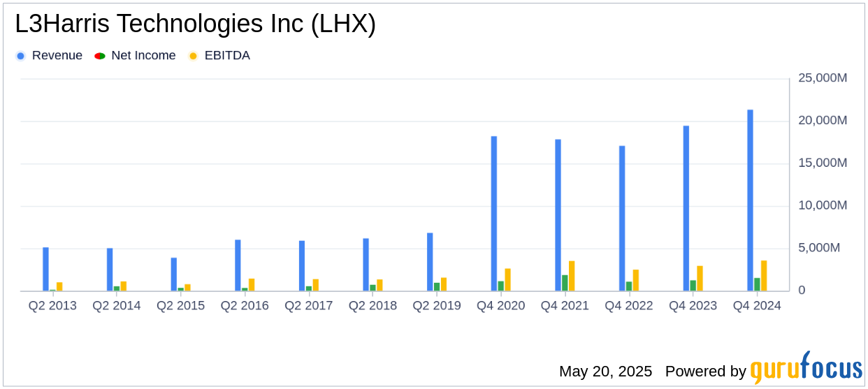Click the Q4 2020 Net Income bar
Screen dimensions: 868x389
[x=501, y=286]
